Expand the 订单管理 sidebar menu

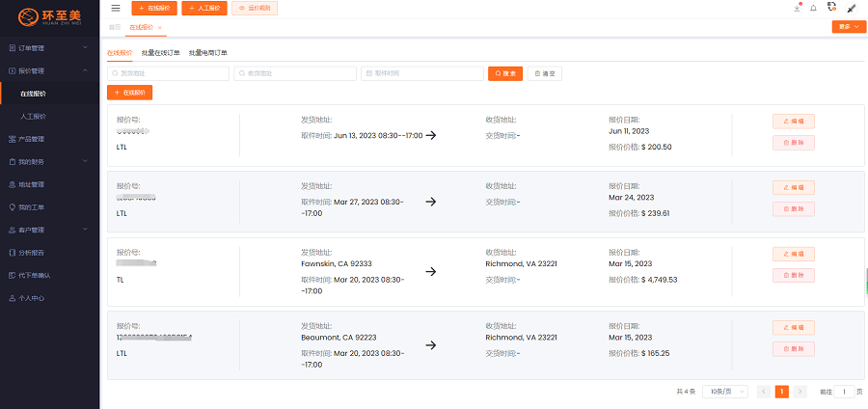(48, 47)
